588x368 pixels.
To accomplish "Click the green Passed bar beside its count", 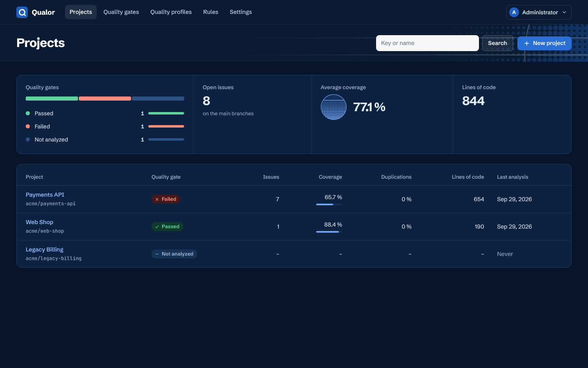I will (166, 113).
